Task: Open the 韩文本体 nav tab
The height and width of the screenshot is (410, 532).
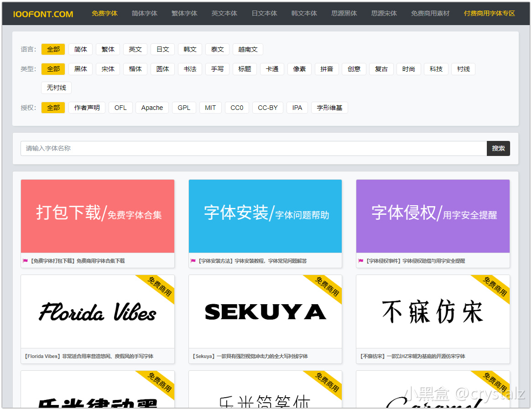Action: point(304,13)
